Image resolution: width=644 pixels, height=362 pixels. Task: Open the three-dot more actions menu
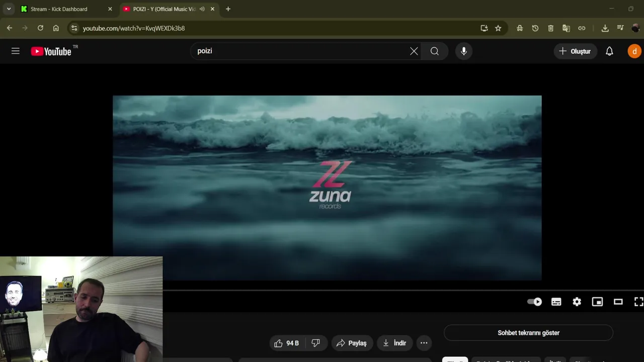point(424,343)
